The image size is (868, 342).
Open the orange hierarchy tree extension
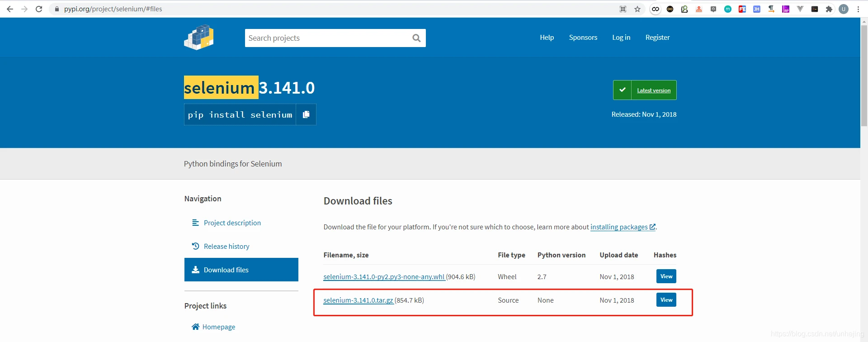(699, 9)
